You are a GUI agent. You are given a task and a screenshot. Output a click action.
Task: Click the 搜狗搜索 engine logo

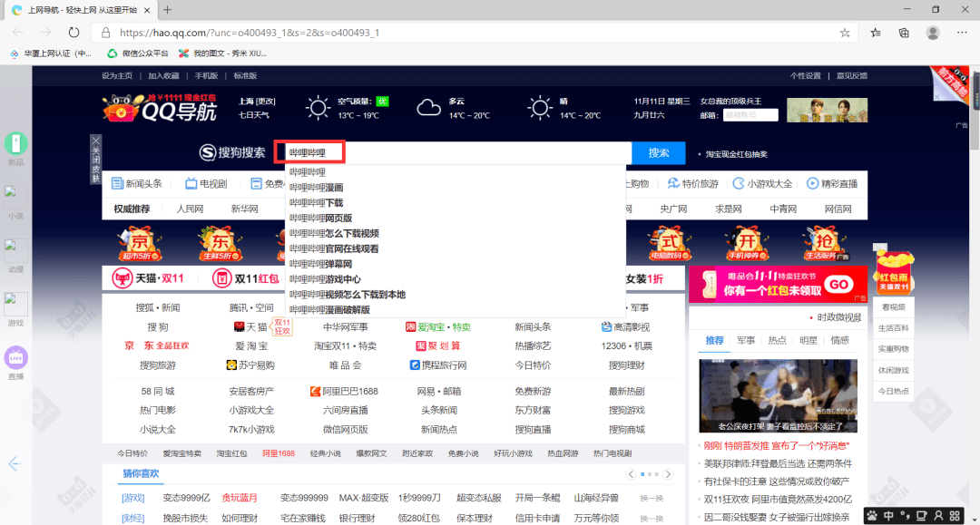coord(232,152)
